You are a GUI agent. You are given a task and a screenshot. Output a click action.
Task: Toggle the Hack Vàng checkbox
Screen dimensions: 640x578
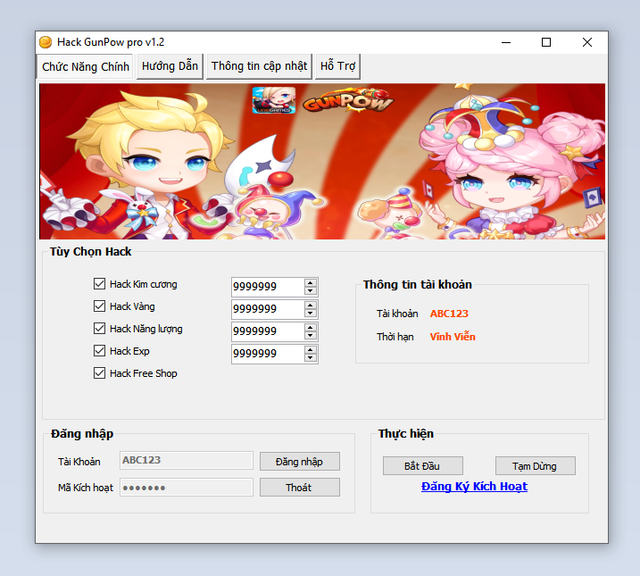(x=99, y=306)
